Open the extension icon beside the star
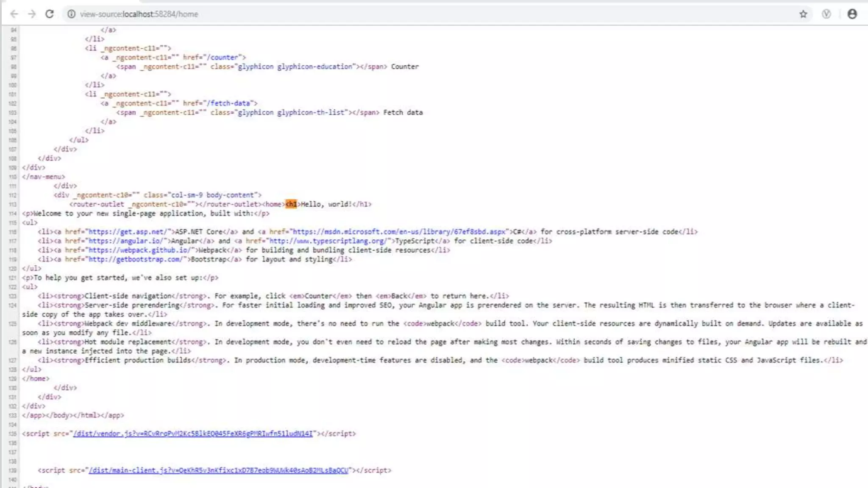This screenshot has width=868, height=488. (x=826, y=14)
